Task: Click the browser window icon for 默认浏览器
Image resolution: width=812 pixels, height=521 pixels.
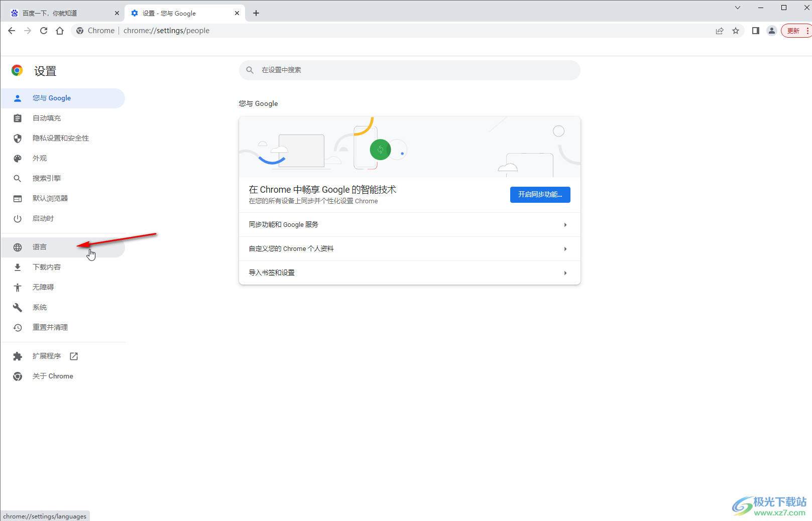Action: 18,199
